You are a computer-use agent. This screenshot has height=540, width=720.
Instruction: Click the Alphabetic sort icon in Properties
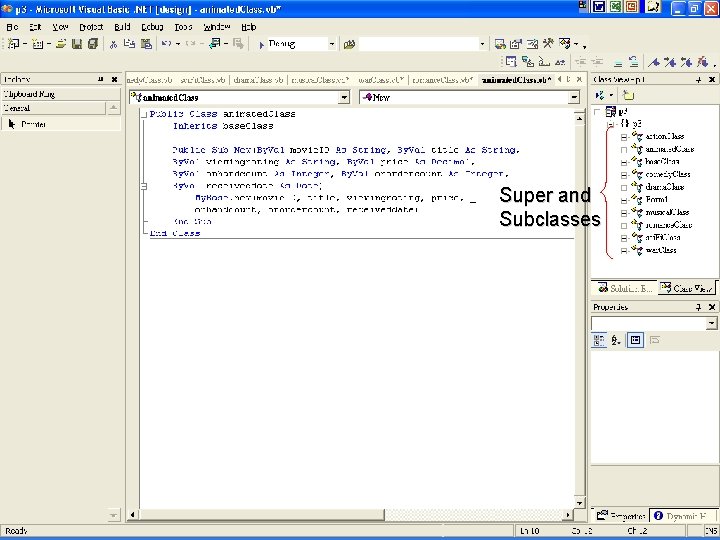click(x=616, y=340)
